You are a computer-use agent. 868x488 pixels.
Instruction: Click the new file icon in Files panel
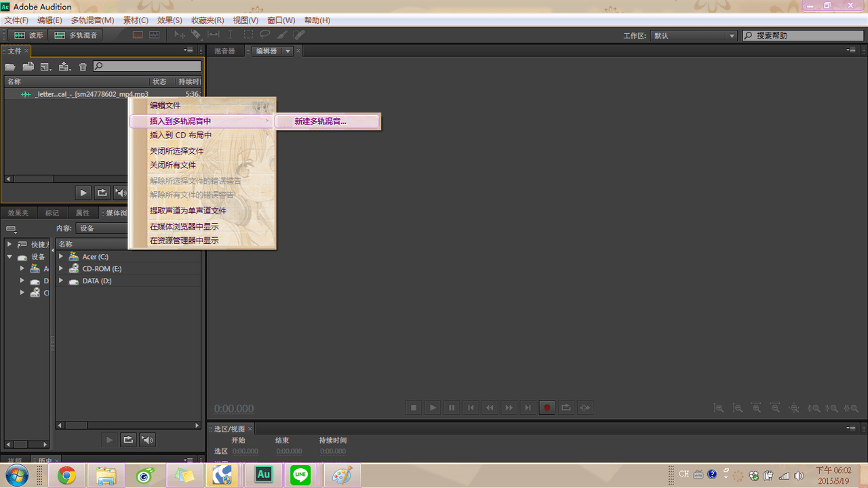coord(46,66)
